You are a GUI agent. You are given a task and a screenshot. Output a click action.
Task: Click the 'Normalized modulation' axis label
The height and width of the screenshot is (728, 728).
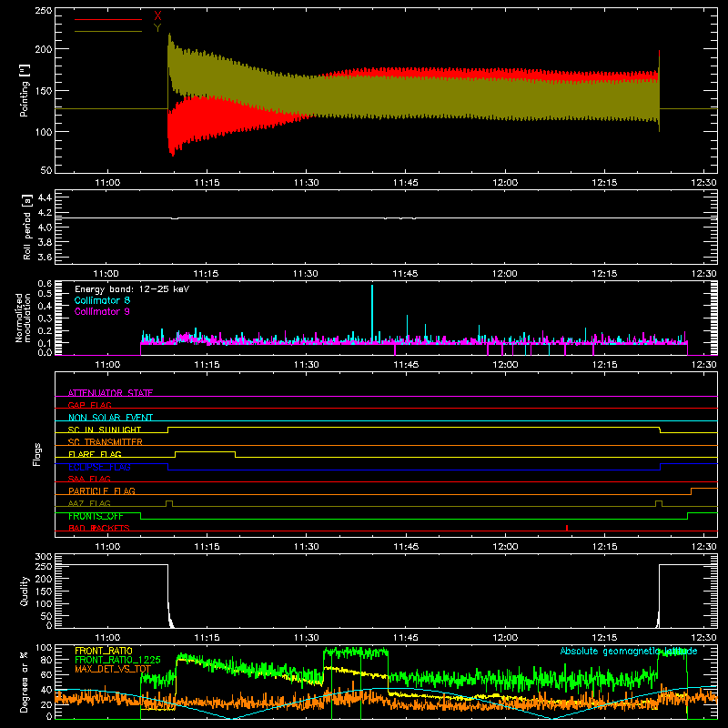tap(23, 318)
